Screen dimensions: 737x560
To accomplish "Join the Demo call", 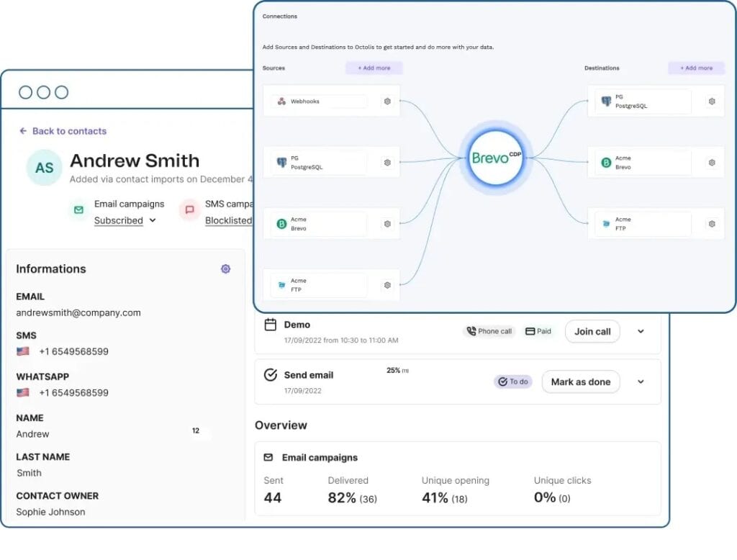I will [x=592, y=332].
